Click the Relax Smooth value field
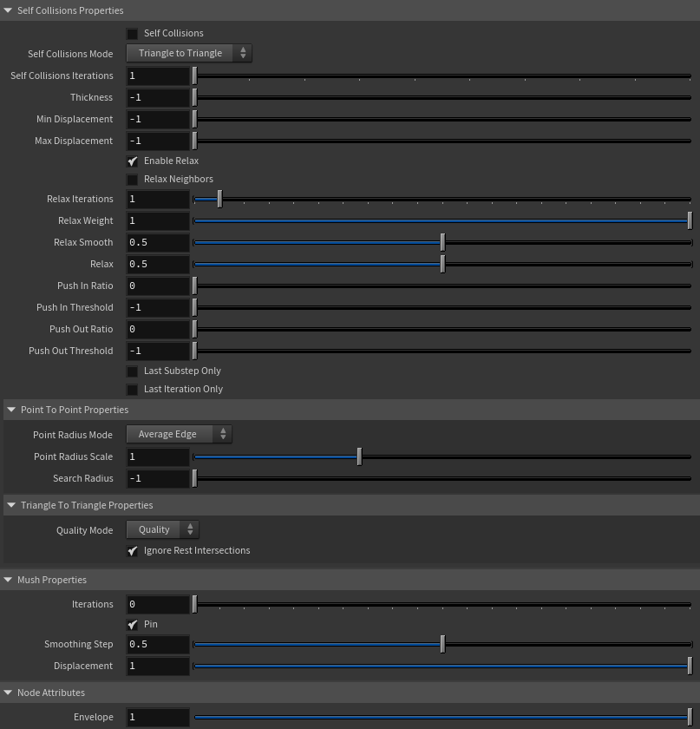700x729 pixels. coord(158,243)
